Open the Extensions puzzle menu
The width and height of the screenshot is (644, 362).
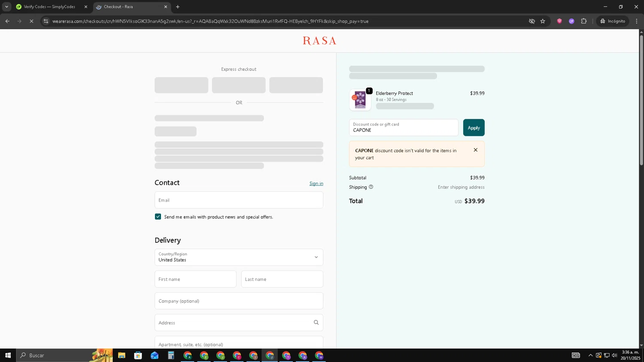584,21
